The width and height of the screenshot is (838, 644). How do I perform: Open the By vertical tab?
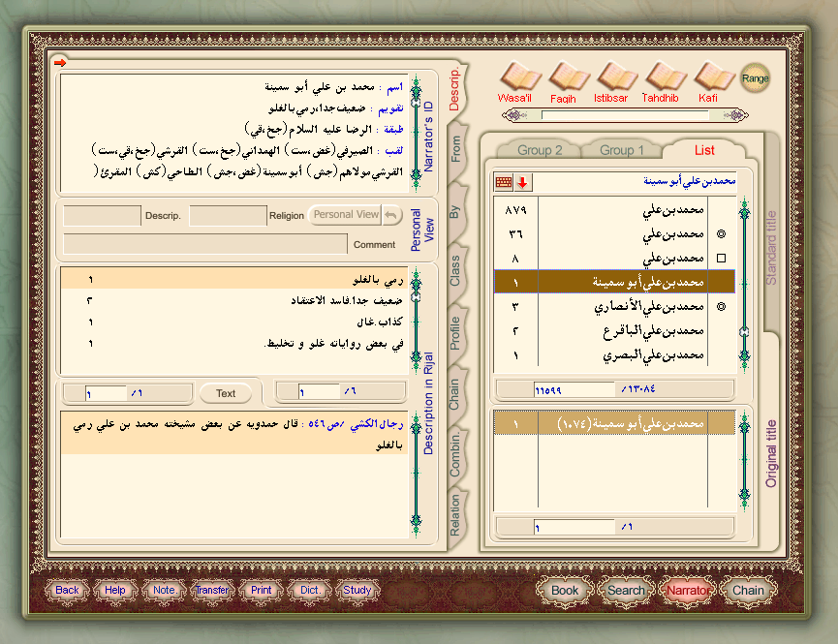click(x=454, y=212)
